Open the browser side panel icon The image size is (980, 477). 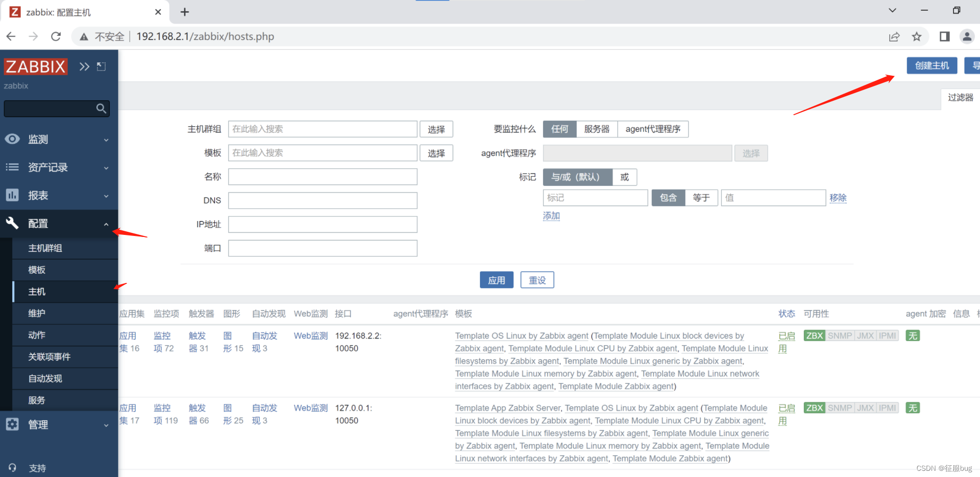pos(945,36)
